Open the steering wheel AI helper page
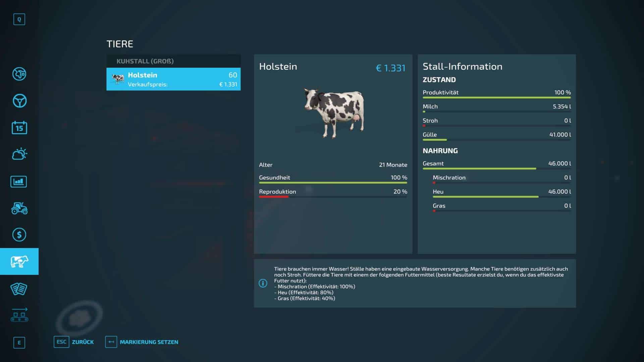Screen dimensions: 644x362 [19, 101]
